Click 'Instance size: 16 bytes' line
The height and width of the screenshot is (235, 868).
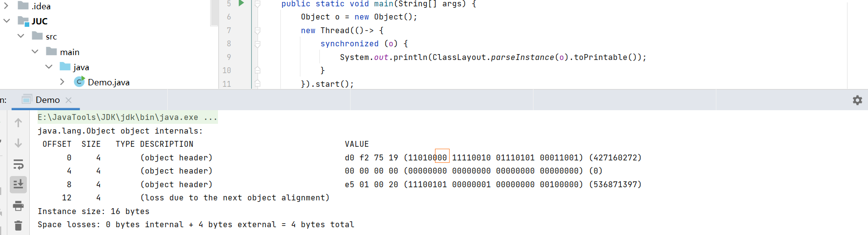94,212
